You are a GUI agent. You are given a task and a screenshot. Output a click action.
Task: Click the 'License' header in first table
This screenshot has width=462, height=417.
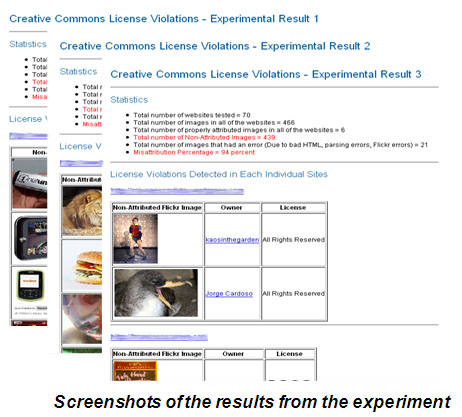click(x=293, y=208)
